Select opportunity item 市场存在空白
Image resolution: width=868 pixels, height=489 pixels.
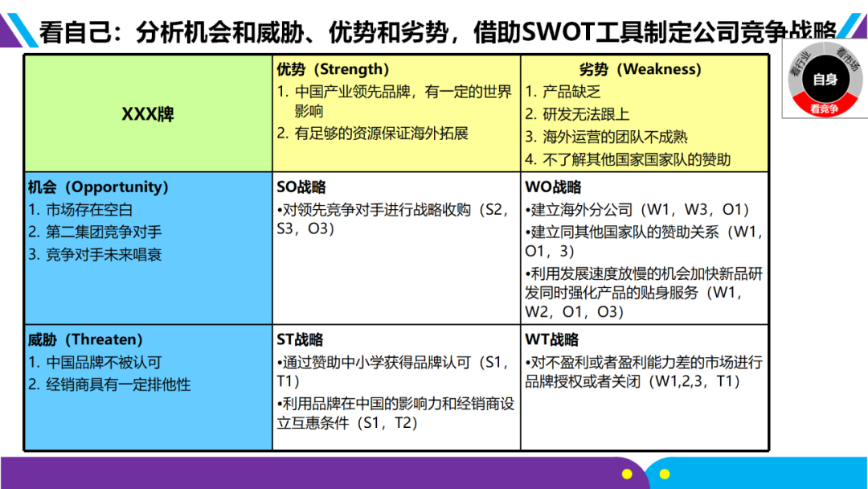click(x=80, y=210)
